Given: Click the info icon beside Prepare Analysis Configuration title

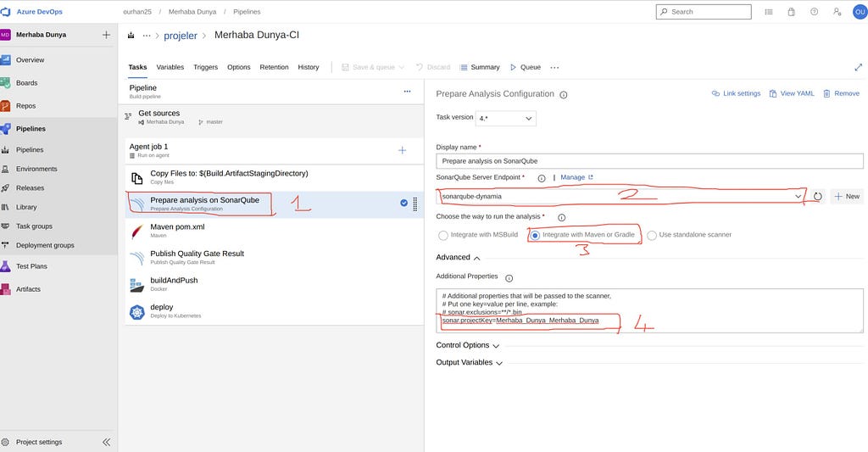Looking at the screenshot, I should tap(564, 95).
